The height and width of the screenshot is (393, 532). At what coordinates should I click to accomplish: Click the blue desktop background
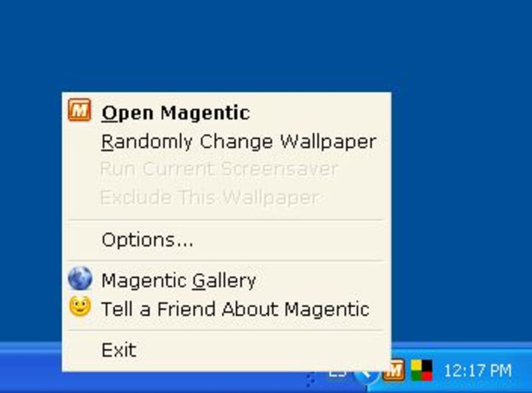(261, 42)
